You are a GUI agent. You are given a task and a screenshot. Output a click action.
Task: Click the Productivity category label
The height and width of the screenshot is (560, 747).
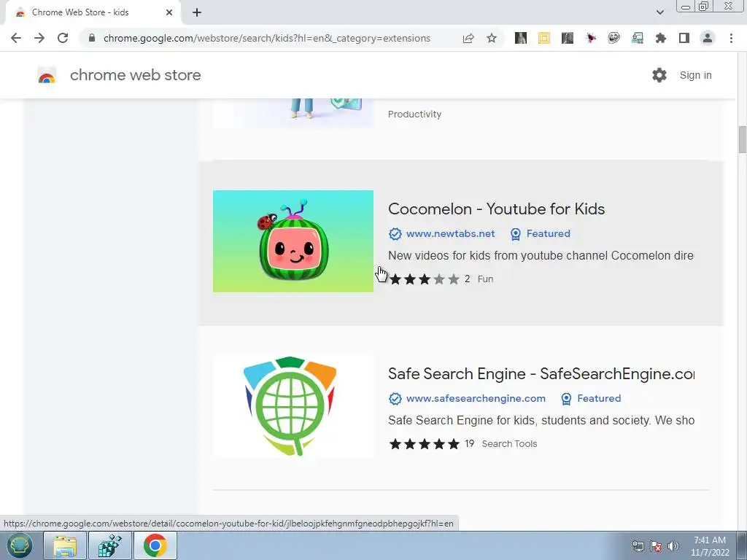click(414, 114)
